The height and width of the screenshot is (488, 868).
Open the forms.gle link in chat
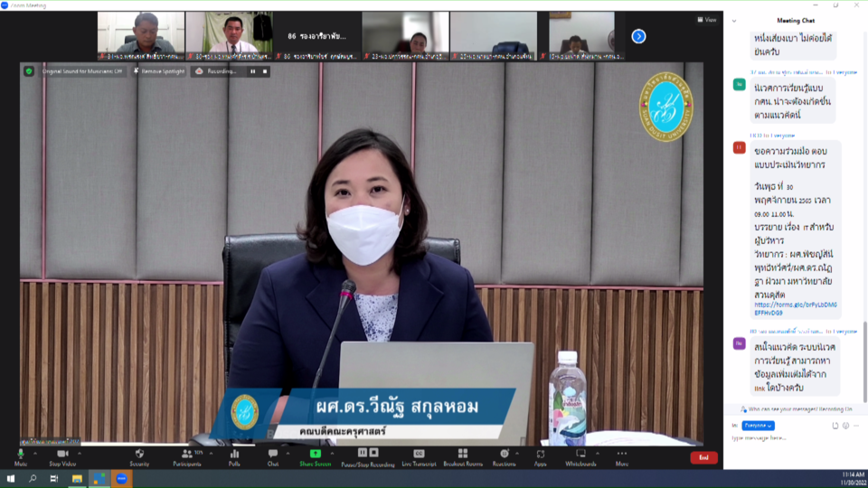tap(795, 309)
